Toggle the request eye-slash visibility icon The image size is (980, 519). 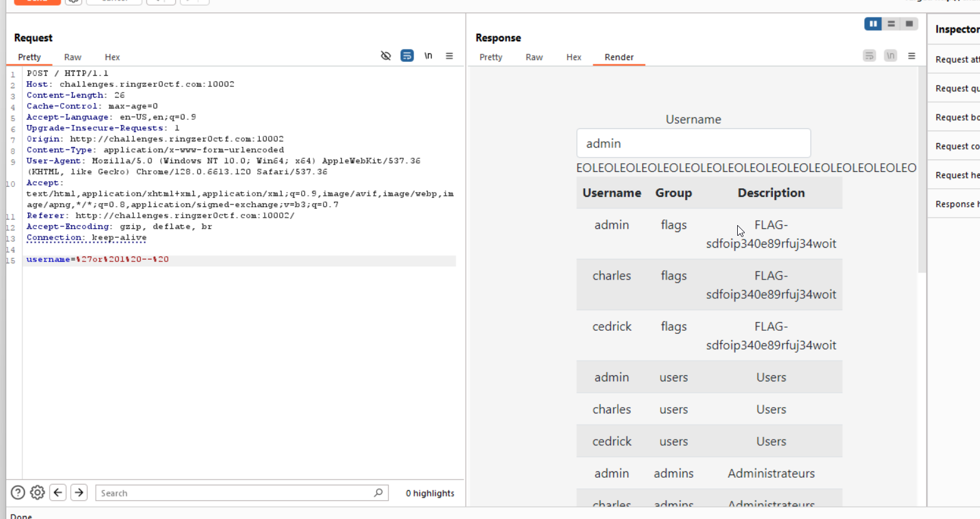385,56
